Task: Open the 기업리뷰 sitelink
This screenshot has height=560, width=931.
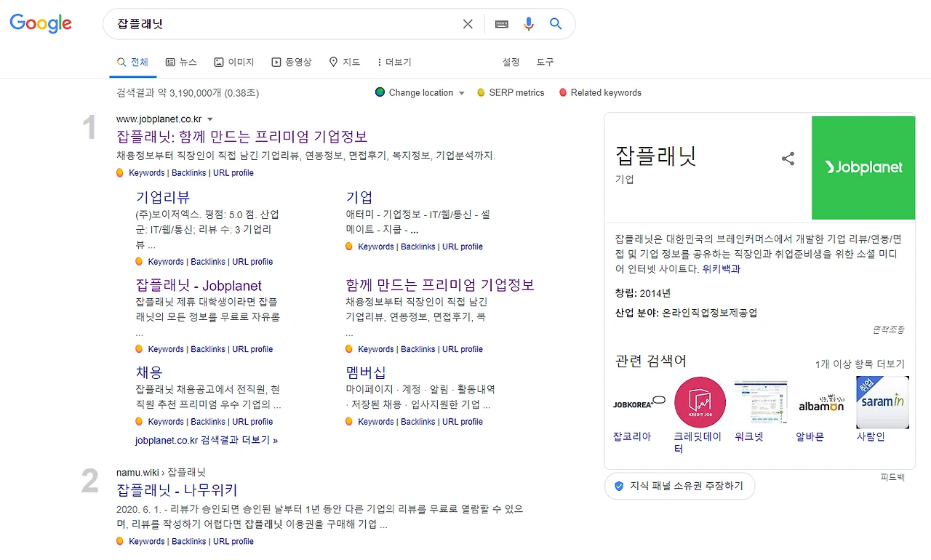Action: pyautogui.click(x=163, y=197)
